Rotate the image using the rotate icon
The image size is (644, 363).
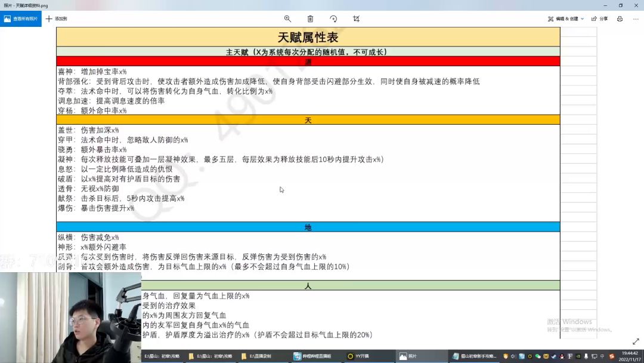coord(333,19)
